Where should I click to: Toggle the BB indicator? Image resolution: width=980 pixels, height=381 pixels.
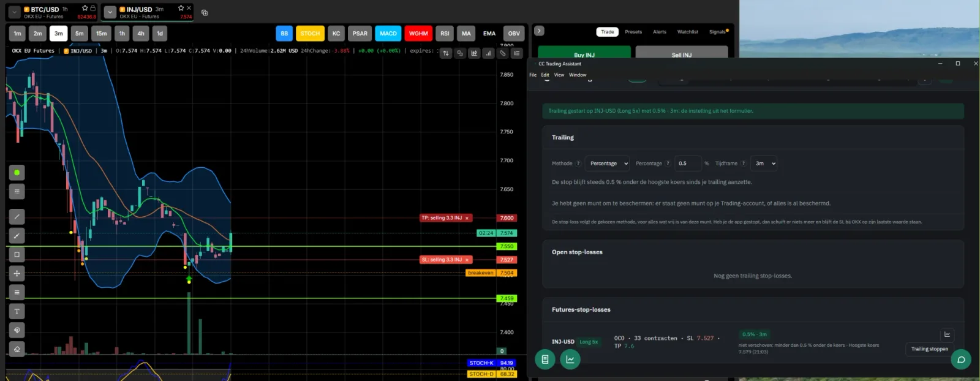(284, 34)
